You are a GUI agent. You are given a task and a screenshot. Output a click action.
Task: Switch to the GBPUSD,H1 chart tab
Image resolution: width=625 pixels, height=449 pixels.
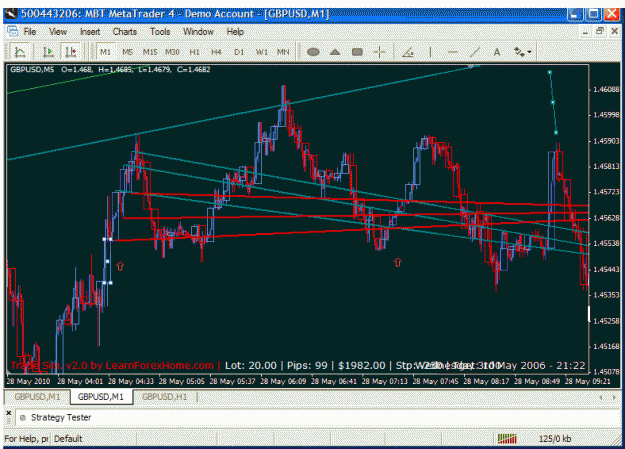click(x=165, y=397)
